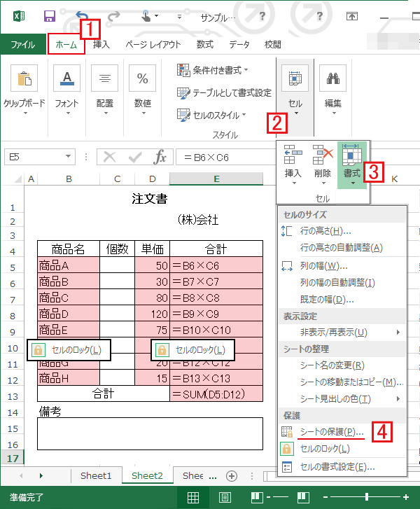This screenshot has width=420, height=509.
Task: Click the zoom slider handle
Action: (367, 496)
